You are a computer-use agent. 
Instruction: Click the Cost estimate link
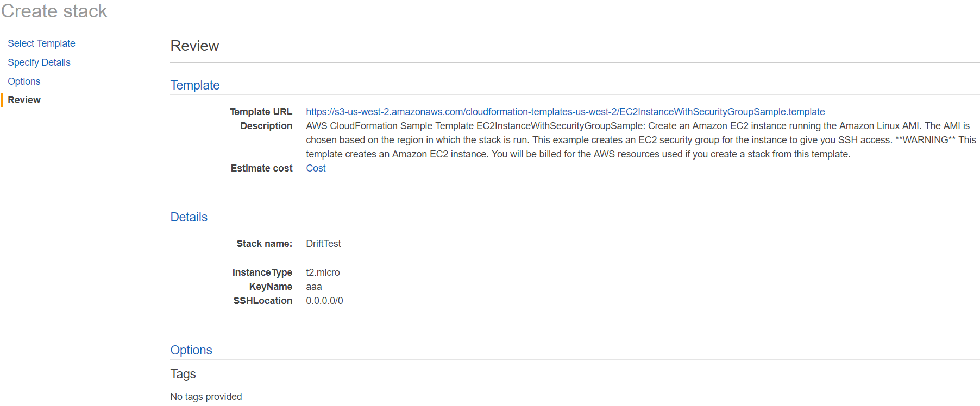point(316,168)
